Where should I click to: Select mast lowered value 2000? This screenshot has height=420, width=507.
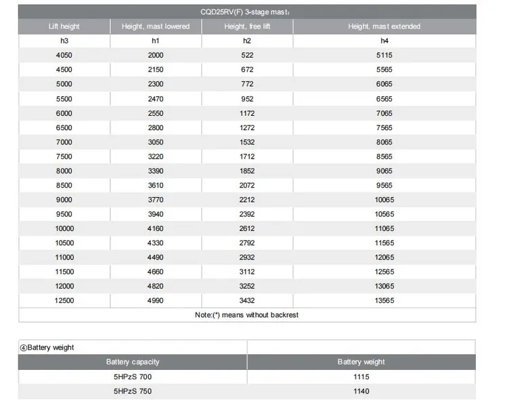(x=156, y=55)
